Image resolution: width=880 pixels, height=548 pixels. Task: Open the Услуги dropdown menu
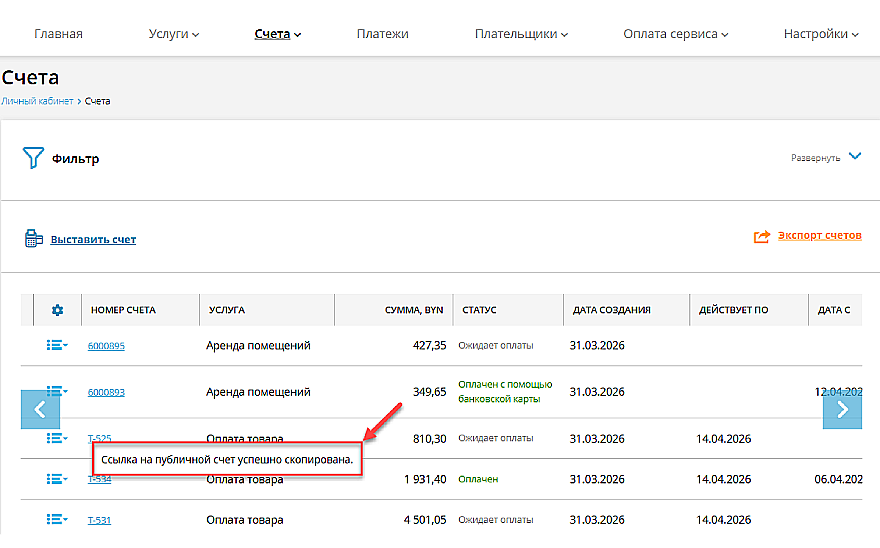tap(174, 34)
